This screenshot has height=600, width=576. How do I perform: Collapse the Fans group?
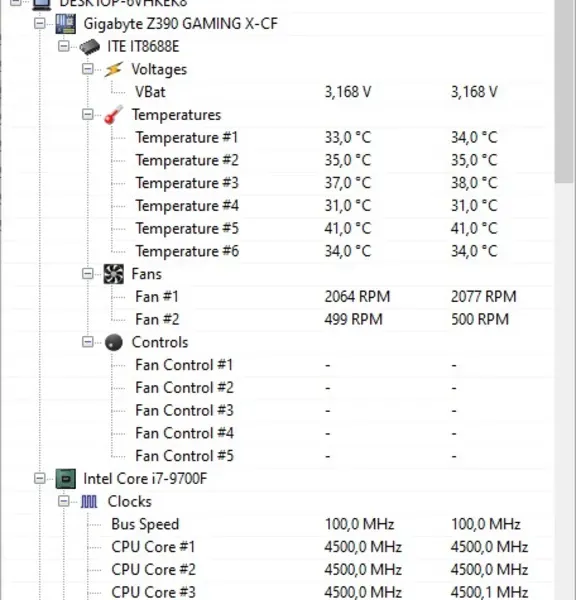pos(88,274)
